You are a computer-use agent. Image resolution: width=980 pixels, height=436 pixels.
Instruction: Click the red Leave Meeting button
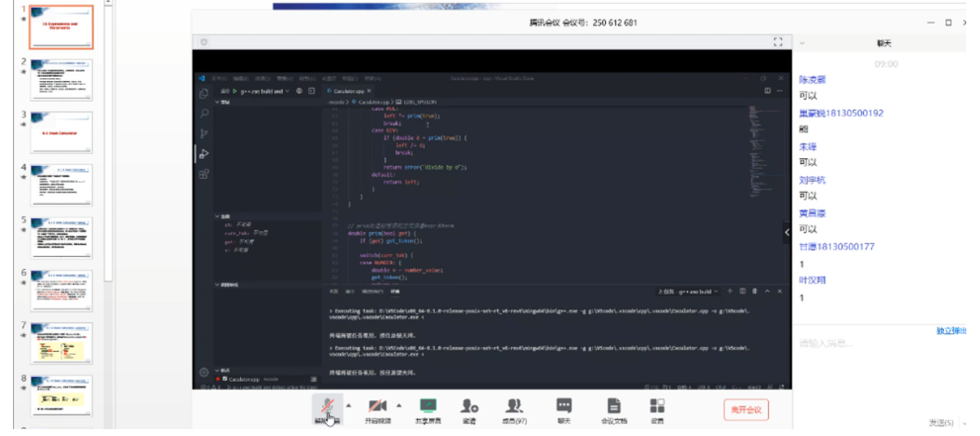coord(746,410)
